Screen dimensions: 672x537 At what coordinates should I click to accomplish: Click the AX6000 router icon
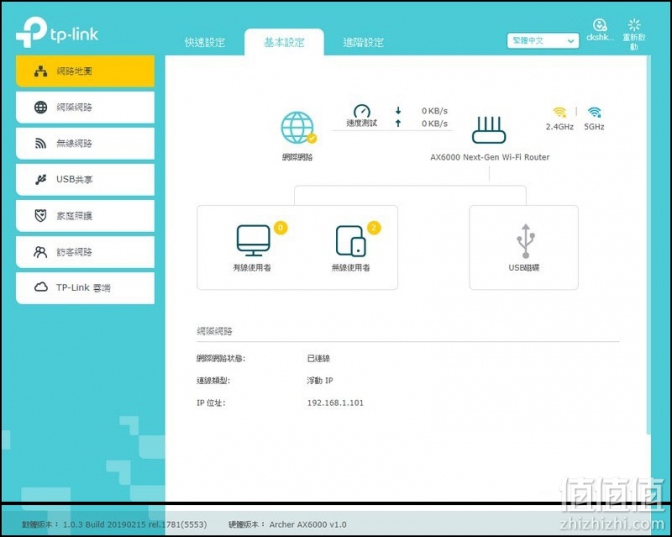tap(489, 130)
